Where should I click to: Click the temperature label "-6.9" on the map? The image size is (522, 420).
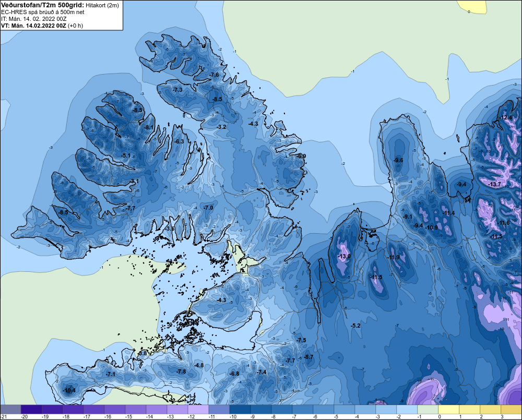tap(301, 156)
